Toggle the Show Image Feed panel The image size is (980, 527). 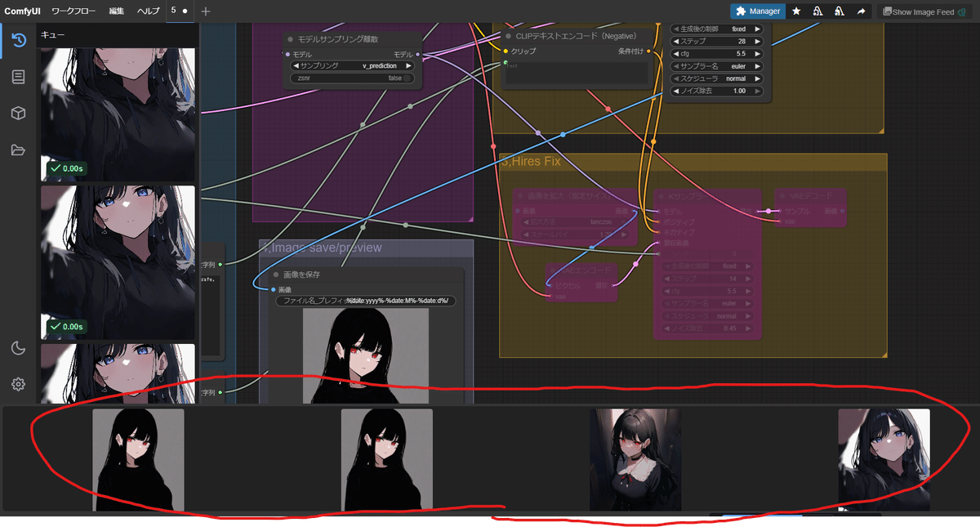pos(924,11)
